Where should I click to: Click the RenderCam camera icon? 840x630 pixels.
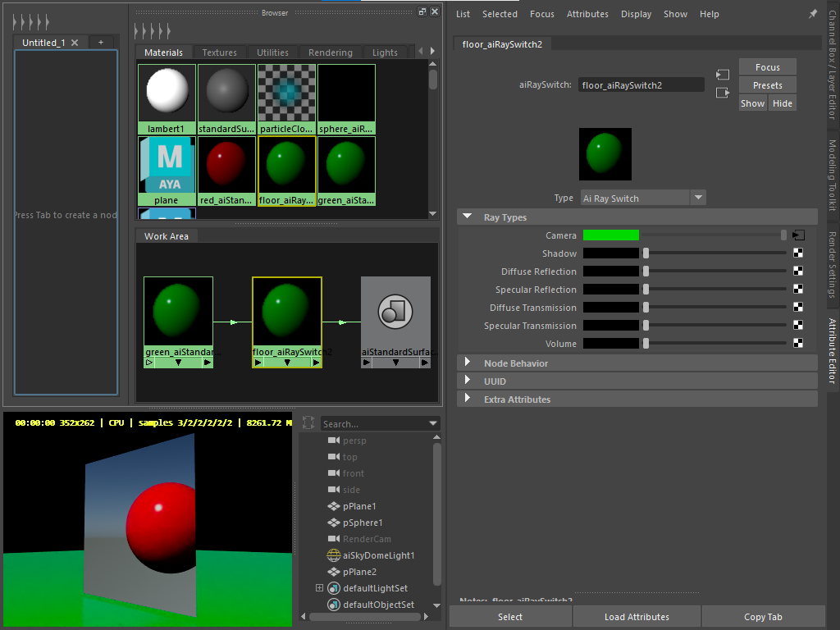[333, 539]
